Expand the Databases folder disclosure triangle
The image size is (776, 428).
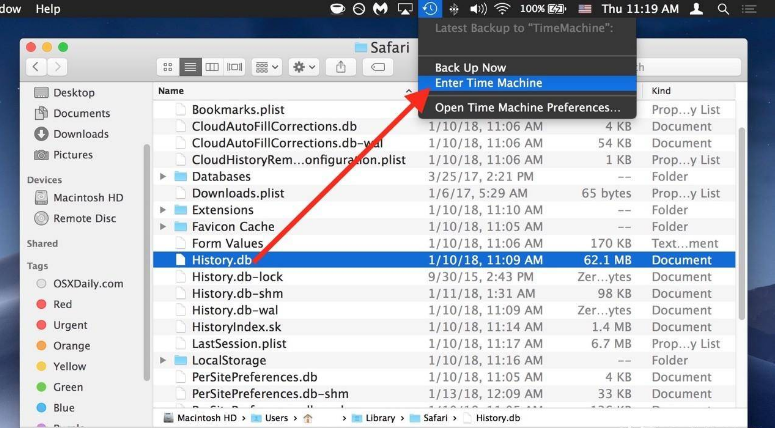click(x=163, y=177)
